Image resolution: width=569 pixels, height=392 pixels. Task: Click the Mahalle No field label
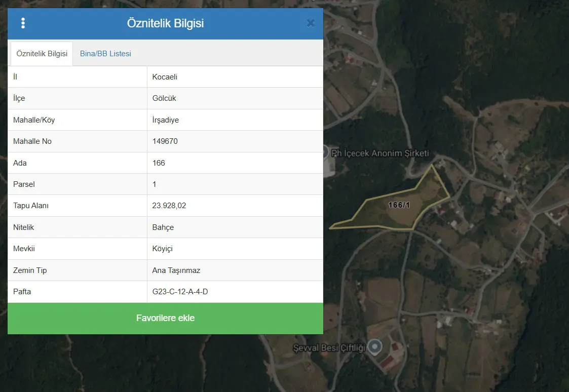(x=32, y=141)
